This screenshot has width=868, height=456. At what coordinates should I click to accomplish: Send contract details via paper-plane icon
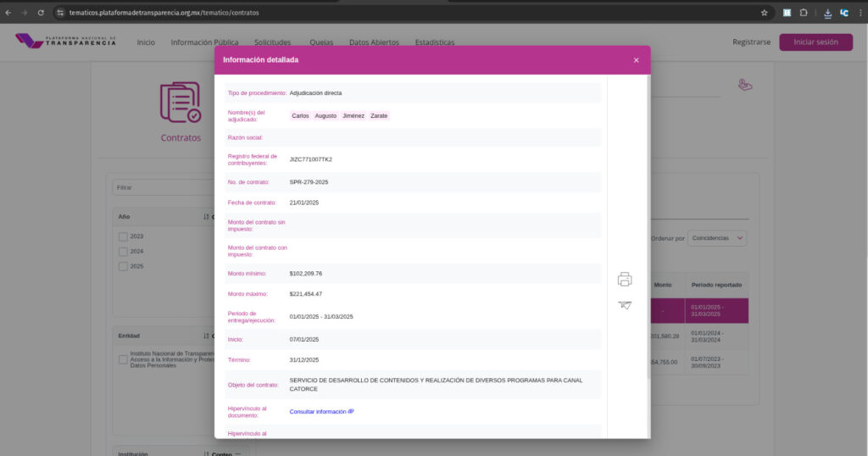coord(625,305)
